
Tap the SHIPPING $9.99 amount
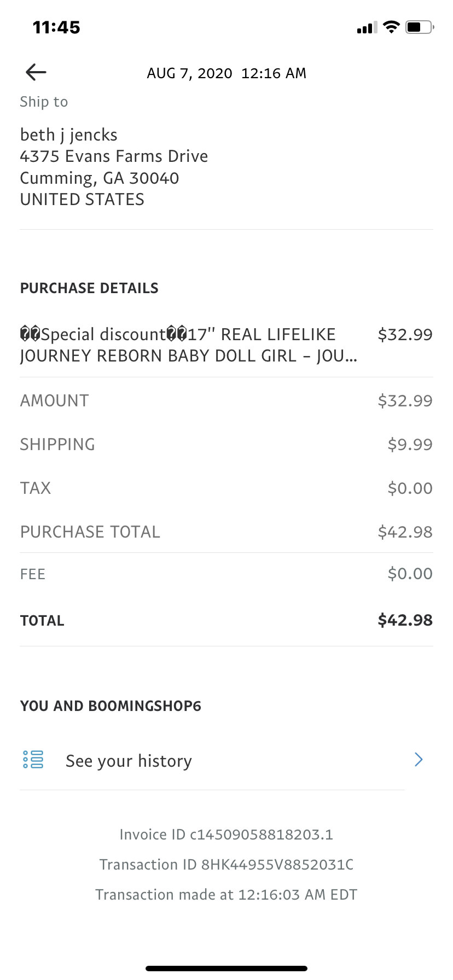[x=410, y=445]
